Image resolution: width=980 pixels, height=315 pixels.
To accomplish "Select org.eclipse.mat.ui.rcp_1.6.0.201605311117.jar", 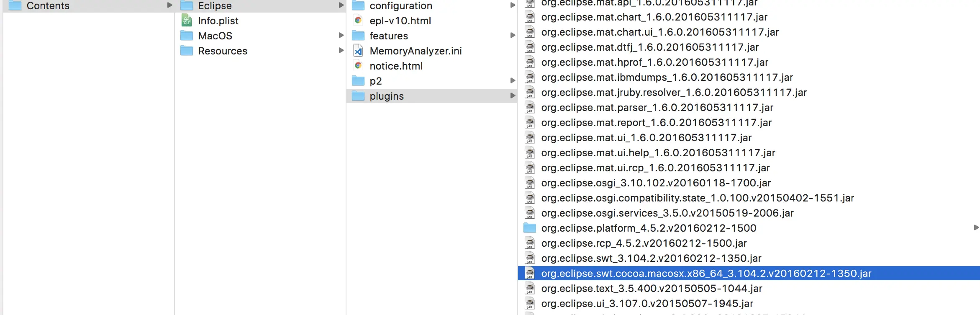I will point(655,168).
